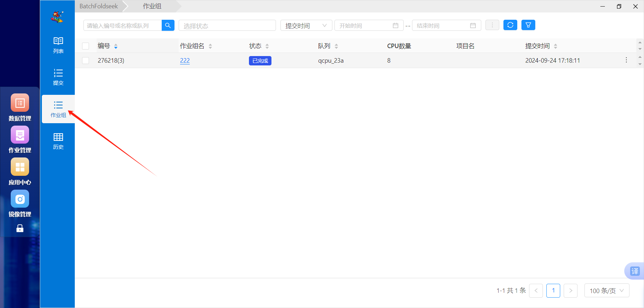The image size is (644, 308).
Task: Open 作业管理 from the desktop dock
Action: 20,139
